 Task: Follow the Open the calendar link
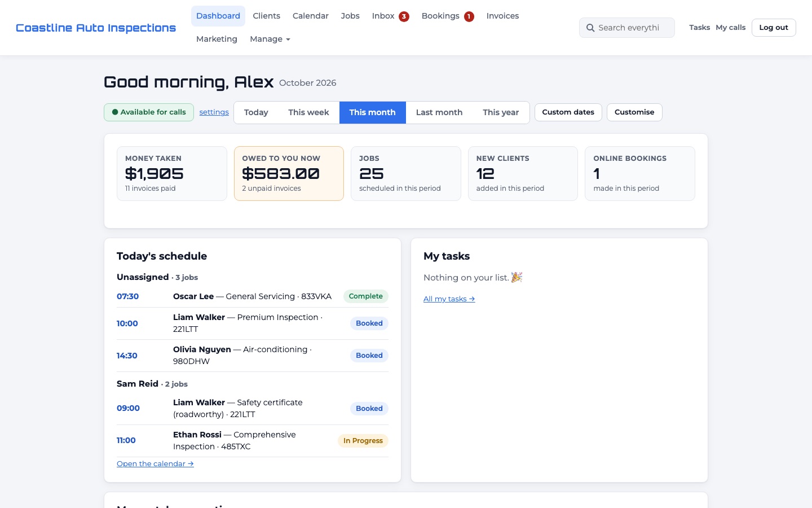155,464
